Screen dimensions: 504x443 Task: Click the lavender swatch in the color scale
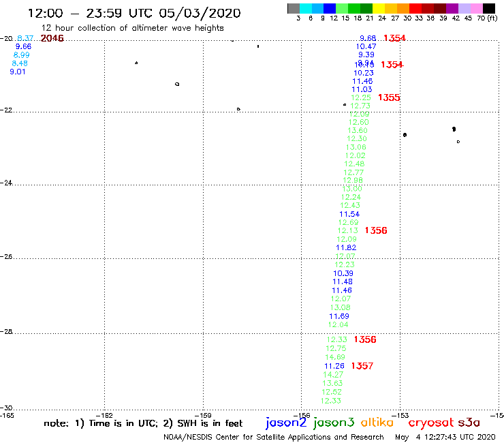(x=464, y=8)
